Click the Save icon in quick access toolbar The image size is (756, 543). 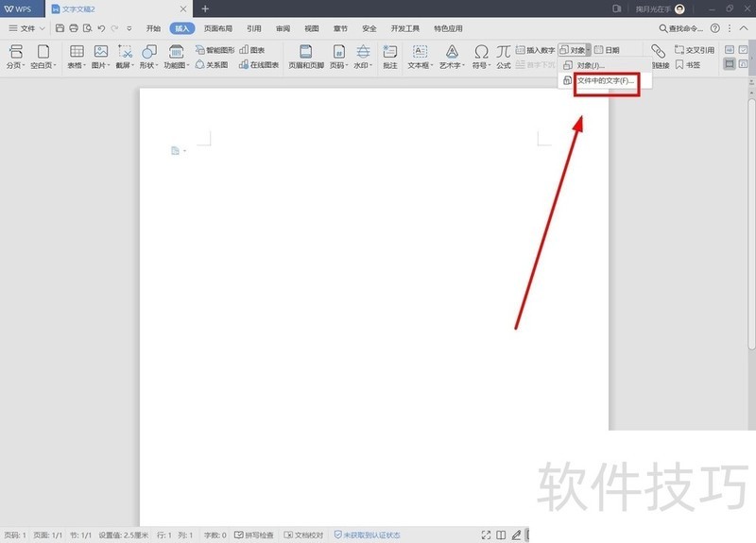pyautogui.click(x=60, y=28)
